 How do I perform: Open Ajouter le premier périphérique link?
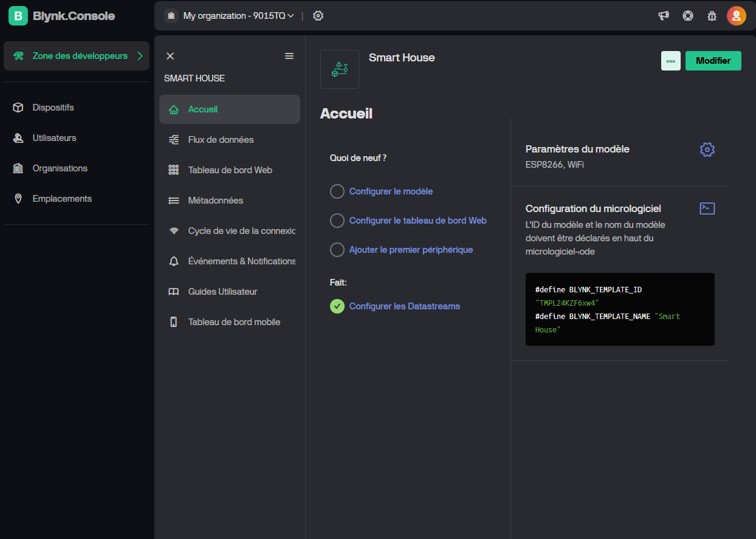coord(411,250)
